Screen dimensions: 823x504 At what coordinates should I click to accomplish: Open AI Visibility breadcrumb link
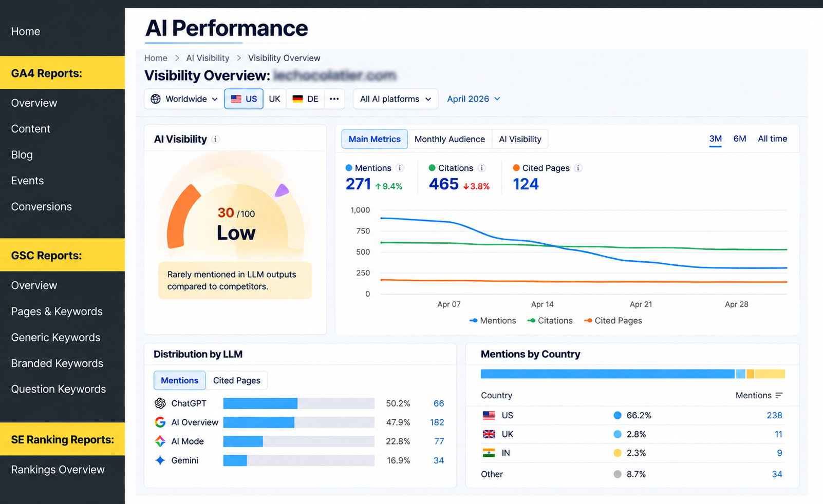(208, 58)
